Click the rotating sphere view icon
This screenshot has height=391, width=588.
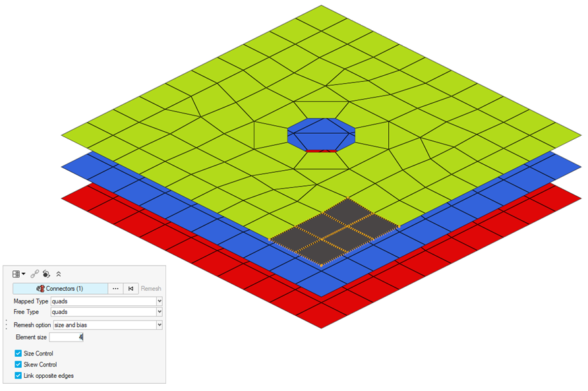coord(46,274)
